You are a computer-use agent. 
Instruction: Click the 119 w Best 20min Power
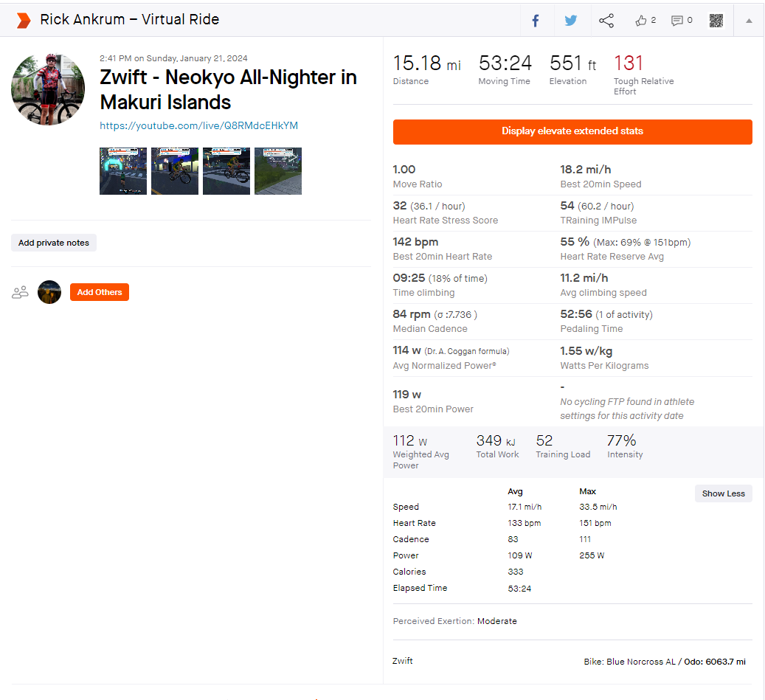pos(433,401)
